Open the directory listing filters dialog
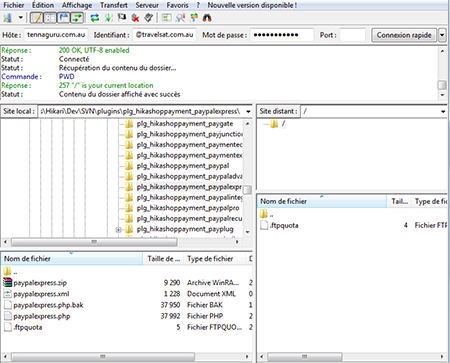This screenshot has width=450, height=363. tap(166, 18)
